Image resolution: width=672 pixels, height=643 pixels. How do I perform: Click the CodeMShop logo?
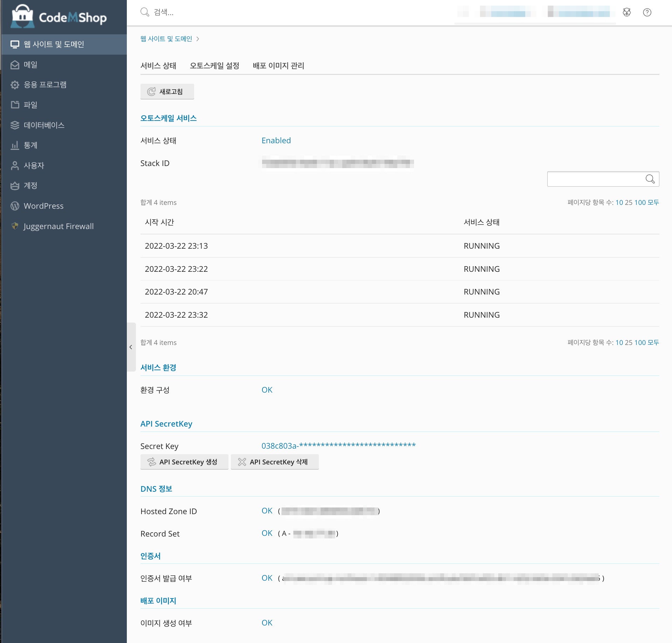pyautogui.click(x=59, y=17)
